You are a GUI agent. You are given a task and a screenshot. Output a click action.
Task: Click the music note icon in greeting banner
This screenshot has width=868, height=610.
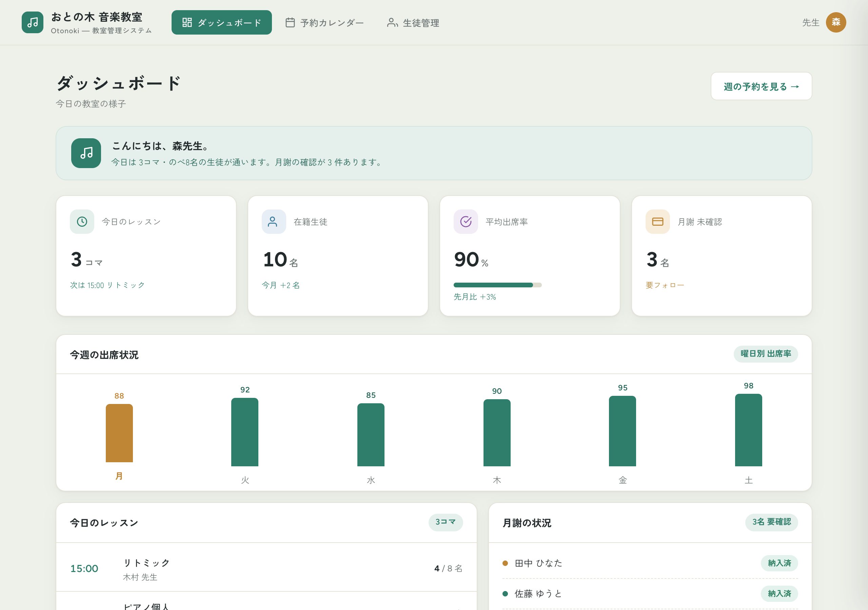click(86, 153)
